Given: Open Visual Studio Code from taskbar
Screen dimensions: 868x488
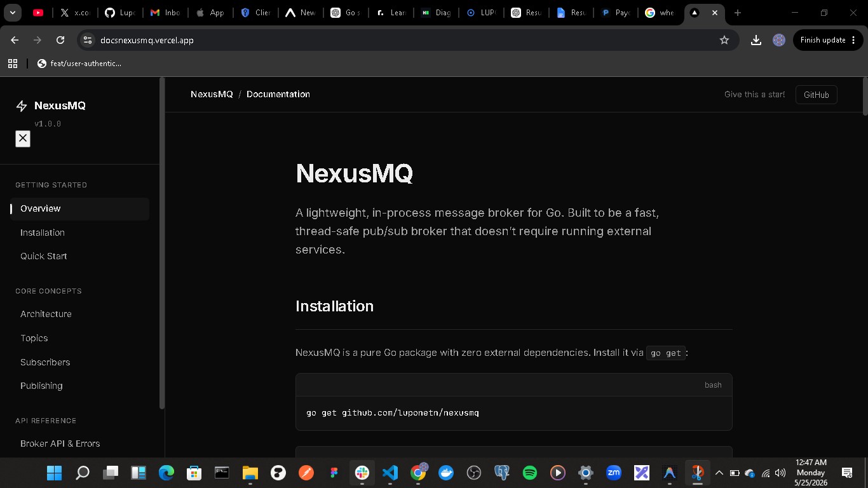Looking at the screenshot, I should 390,473.
